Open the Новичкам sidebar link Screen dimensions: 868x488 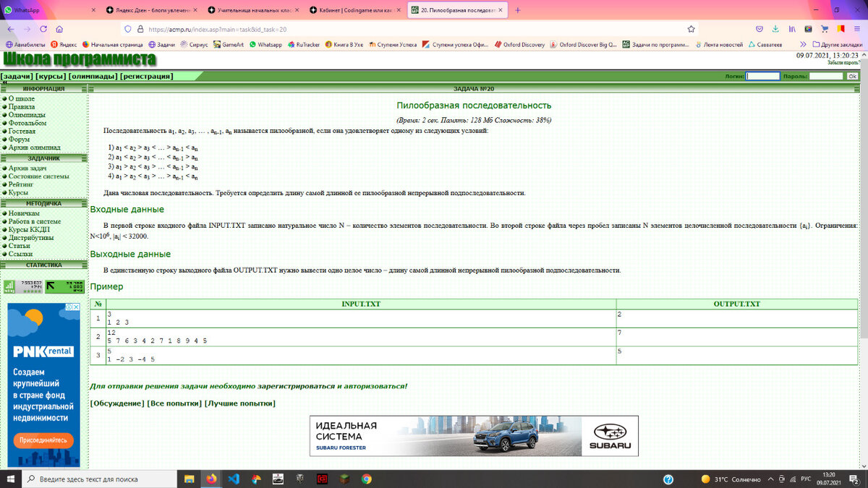coord(24,213)
